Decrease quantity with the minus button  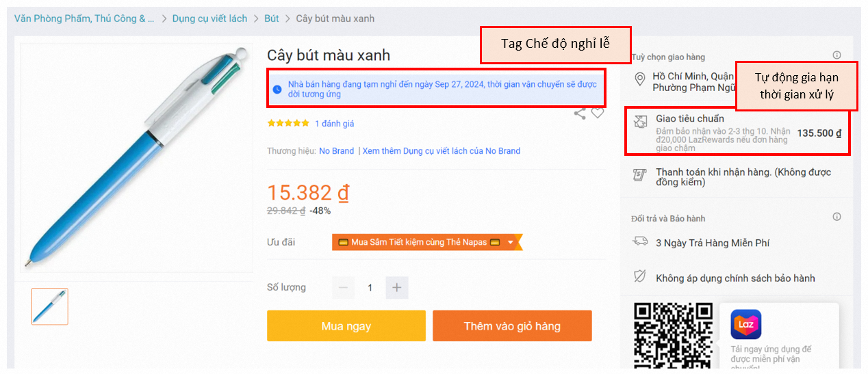tap(344, 288)
